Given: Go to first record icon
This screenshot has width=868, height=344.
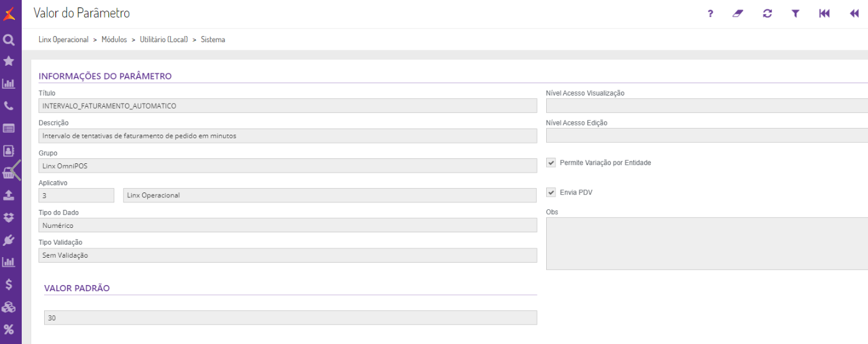Looking at the screenshot, I should point(825,14).
